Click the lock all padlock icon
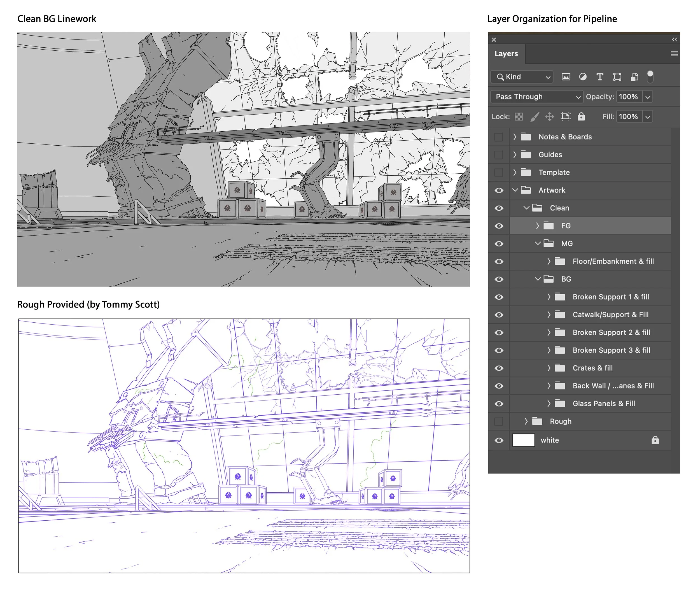The image size is (700, 603). pyautogui.click(x=581, y=117)
